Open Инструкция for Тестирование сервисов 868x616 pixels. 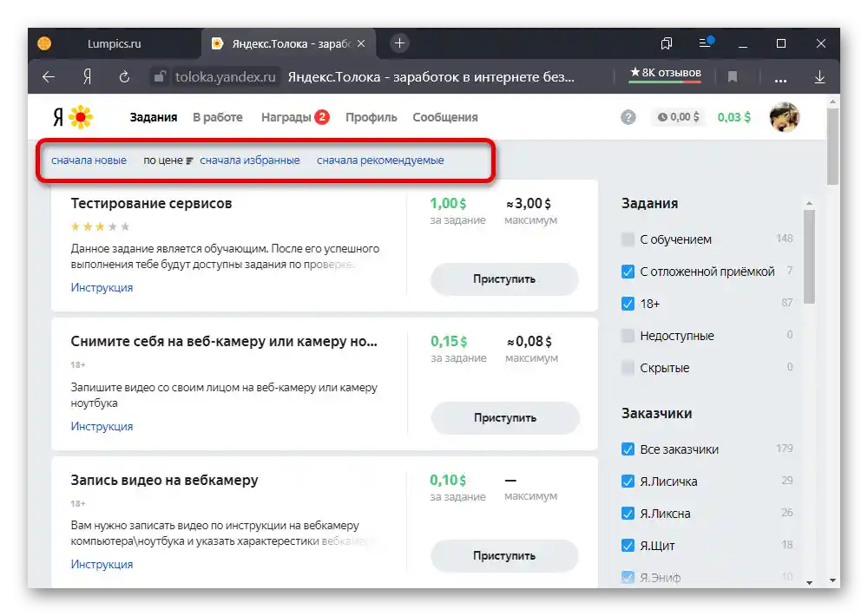[x=102, y=288]
